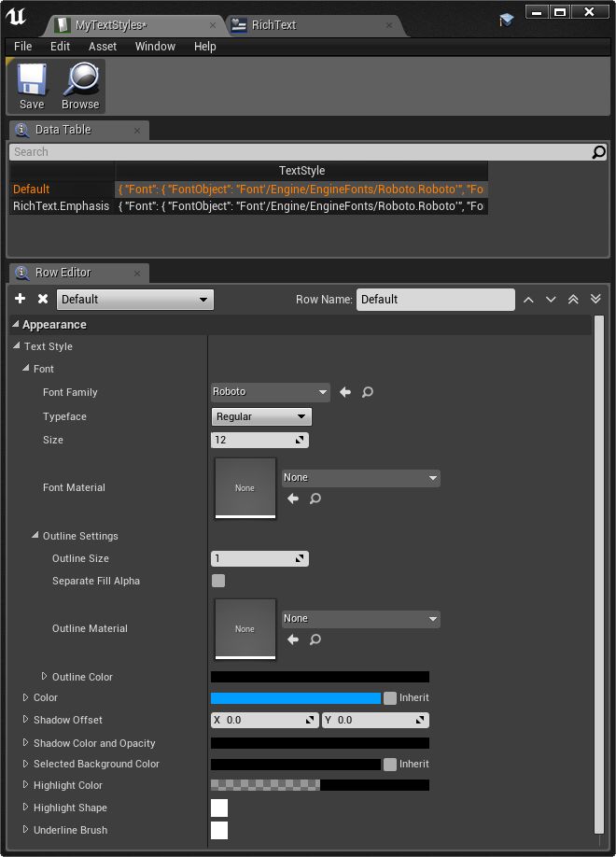Click the Save toolbar icon
The width and height of the screenshot is (616, 857).
pos(32,86)
